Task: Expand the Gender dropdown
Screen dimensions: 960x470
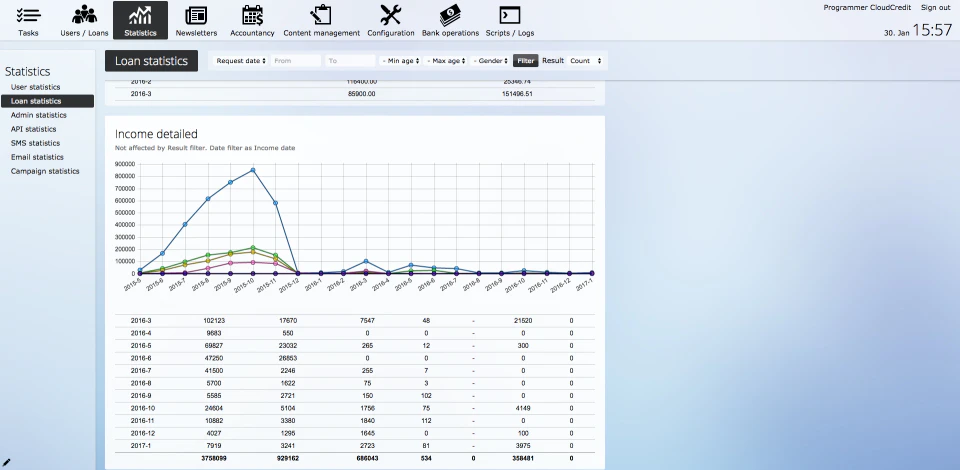Action: [x=490, y=61]
